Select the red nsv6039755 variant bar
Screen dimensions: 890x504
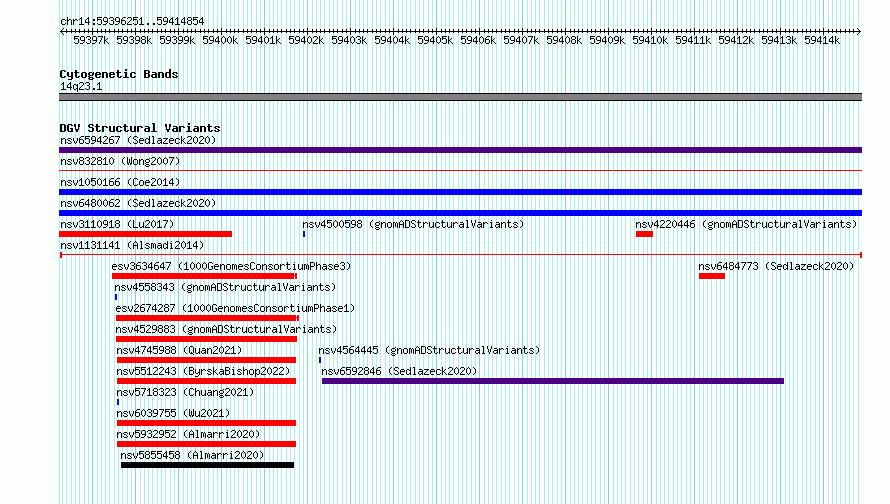coord(207,423)
